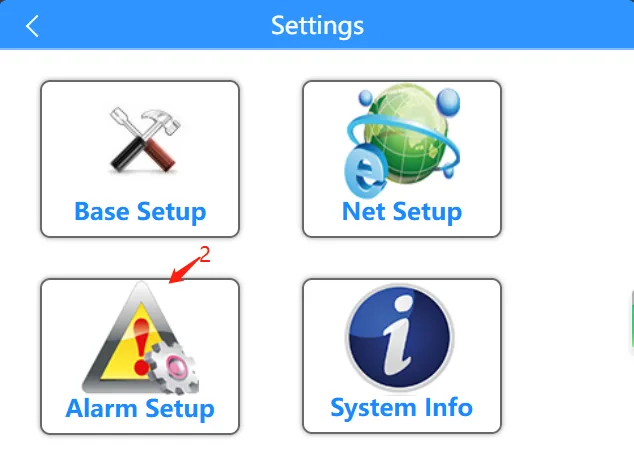Click the small blue orb above the globe

click(366, 97)
